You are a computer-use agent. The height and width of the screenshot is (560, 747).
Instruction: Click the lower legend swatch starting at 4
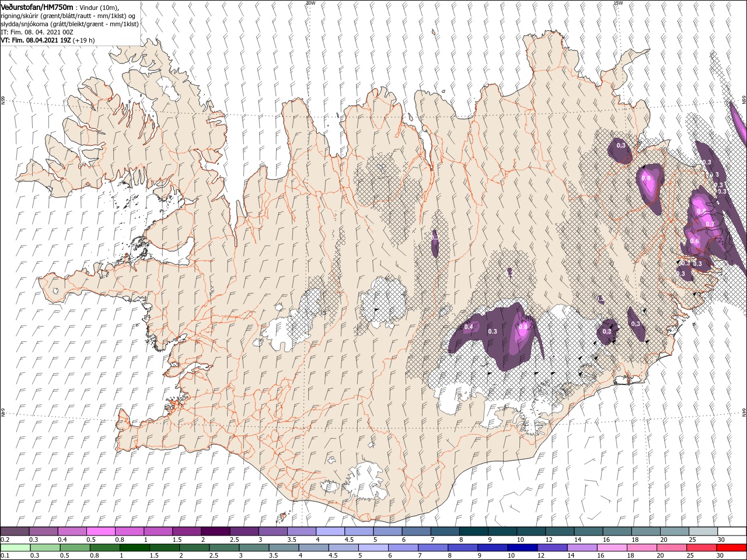click(313, 548)
